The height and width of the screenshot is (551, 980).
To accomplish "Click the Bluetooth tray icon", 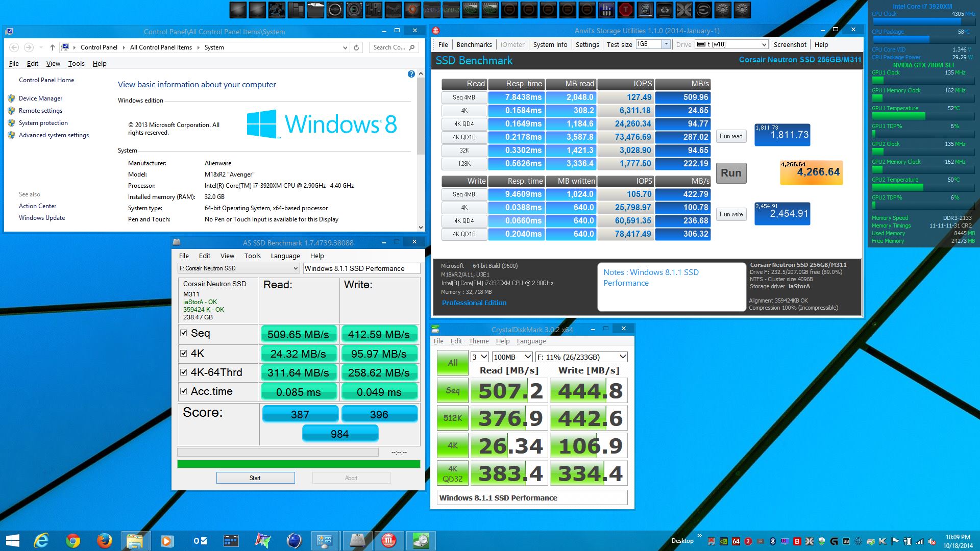I will point(772,541).
